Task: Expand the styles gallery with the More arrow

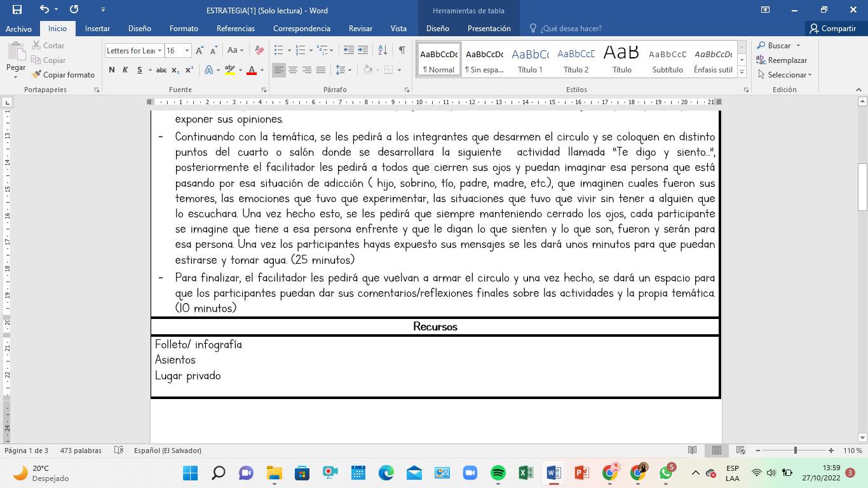Action: tap(742, 72)
